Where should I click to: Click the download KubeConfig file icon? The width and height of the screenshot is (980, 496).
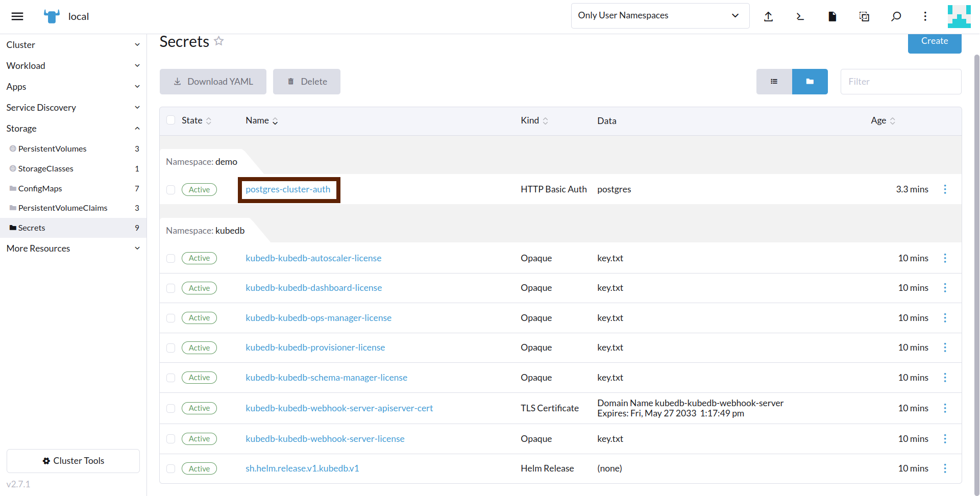click(832, 16)
